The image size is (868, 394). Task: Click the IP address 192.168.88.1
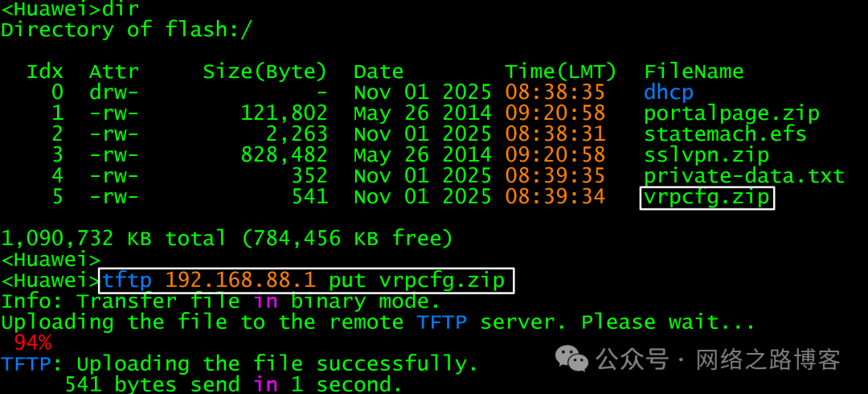tap(240, 281)
